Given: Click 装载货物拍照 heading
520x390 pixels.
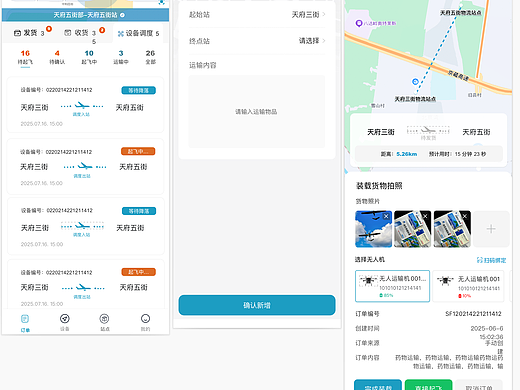Looking at the screenshot, I should [379, 186].
